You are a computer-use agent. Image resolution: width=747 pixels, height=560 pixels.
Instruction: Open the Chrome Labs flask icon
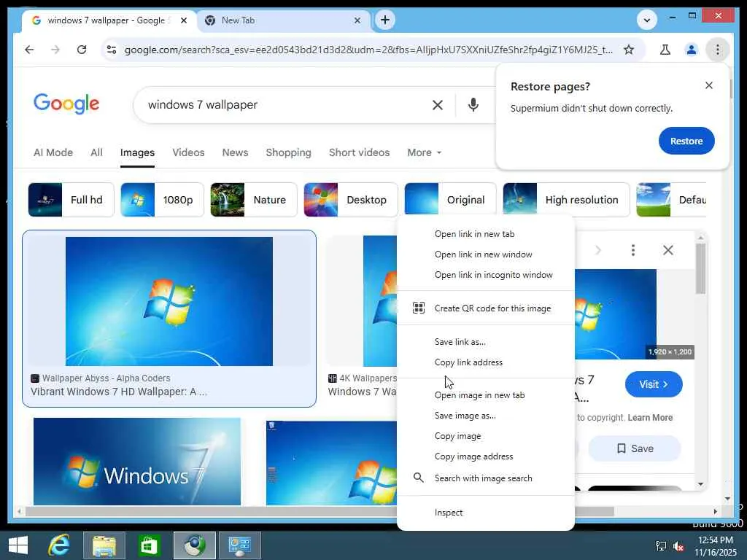pos(665,50)
